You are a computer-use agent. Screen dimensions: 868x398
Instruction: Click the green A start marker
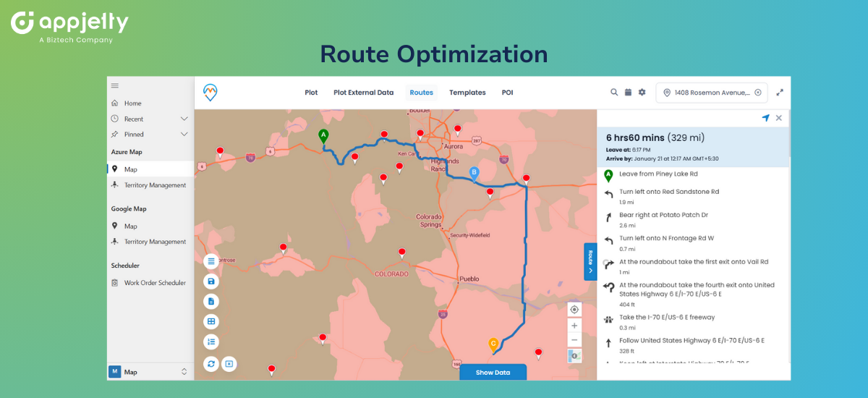(x=323, y=136)
